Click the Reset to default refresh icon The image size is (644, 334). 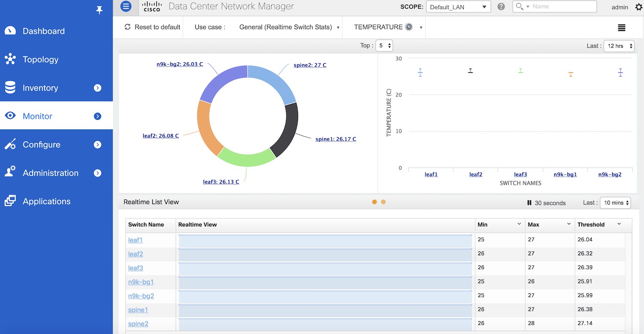pyautogui.click(x=128, y=27)
